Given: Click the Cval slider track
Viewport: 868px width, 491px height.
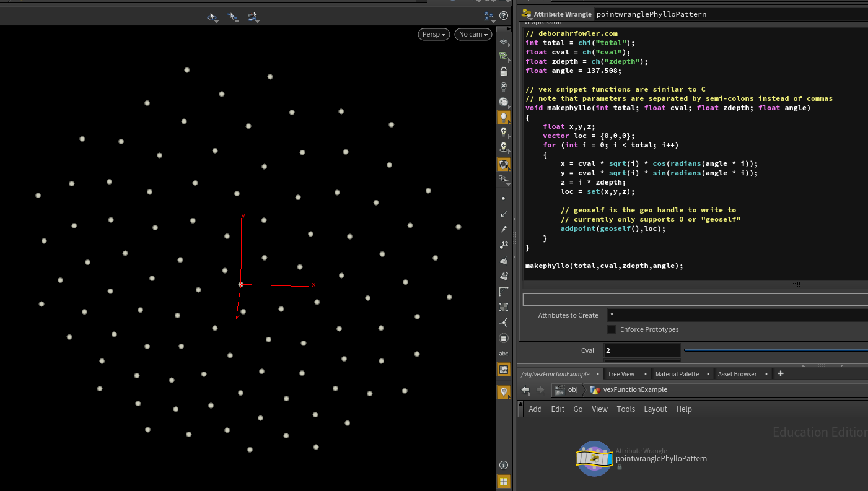Looking at the screenshot, I should point(774,350).
